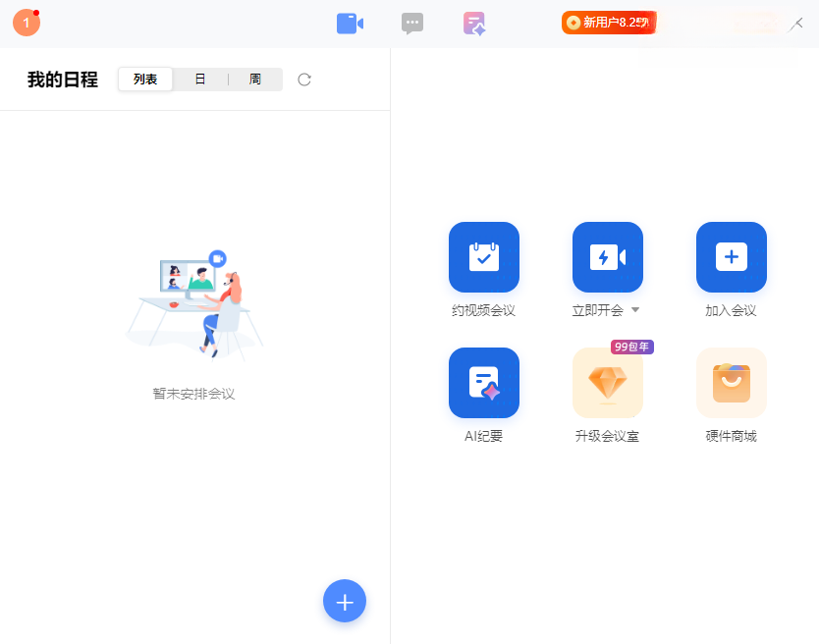Screen dimensions: 819x644
Task: Open the 升级会议室 diamond icon
Action: [608, 383]
